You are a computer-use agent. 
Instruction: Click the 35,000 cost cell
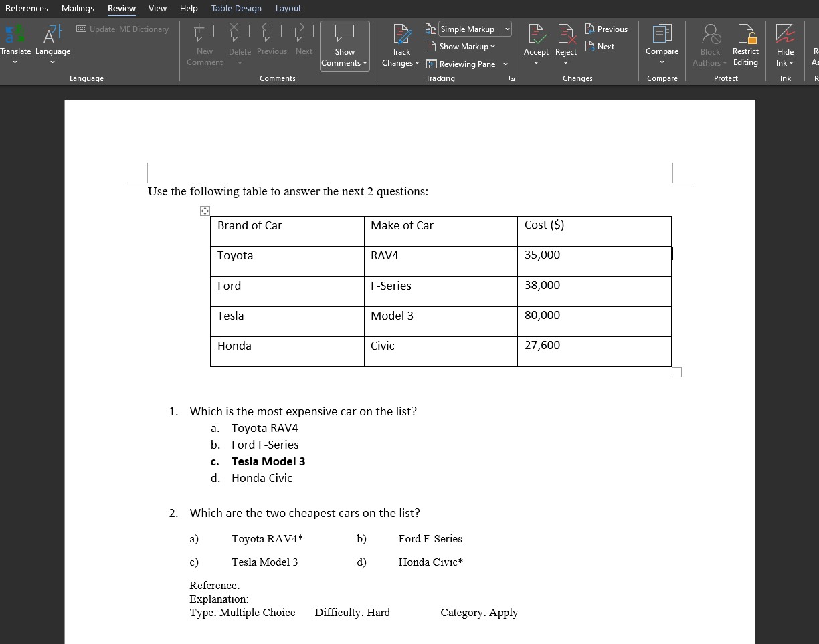(x=594, y=261)
